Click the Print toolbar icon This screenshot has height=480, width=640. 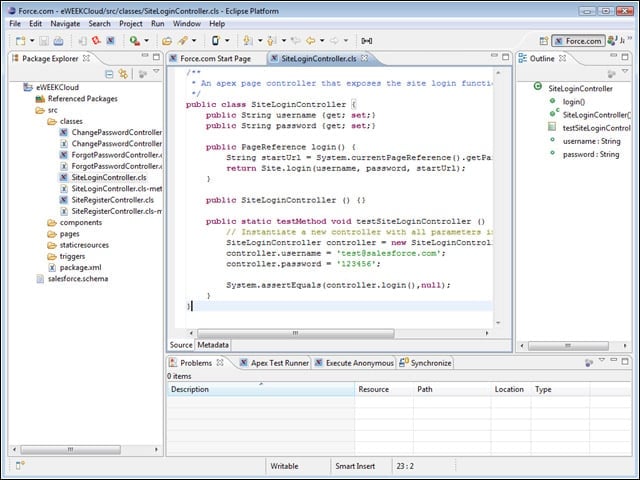point(58,41)
